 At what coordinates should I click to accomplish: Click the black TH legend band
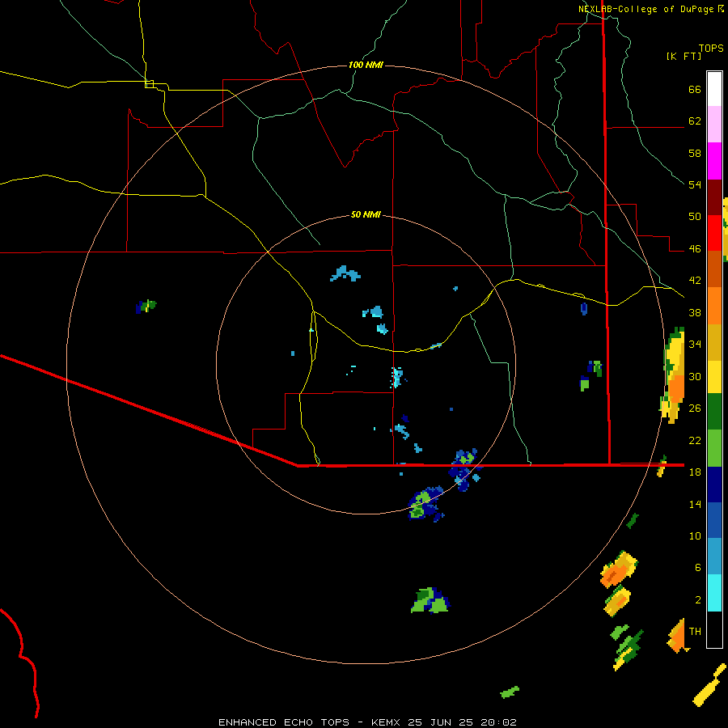click(x=714, y=629)
